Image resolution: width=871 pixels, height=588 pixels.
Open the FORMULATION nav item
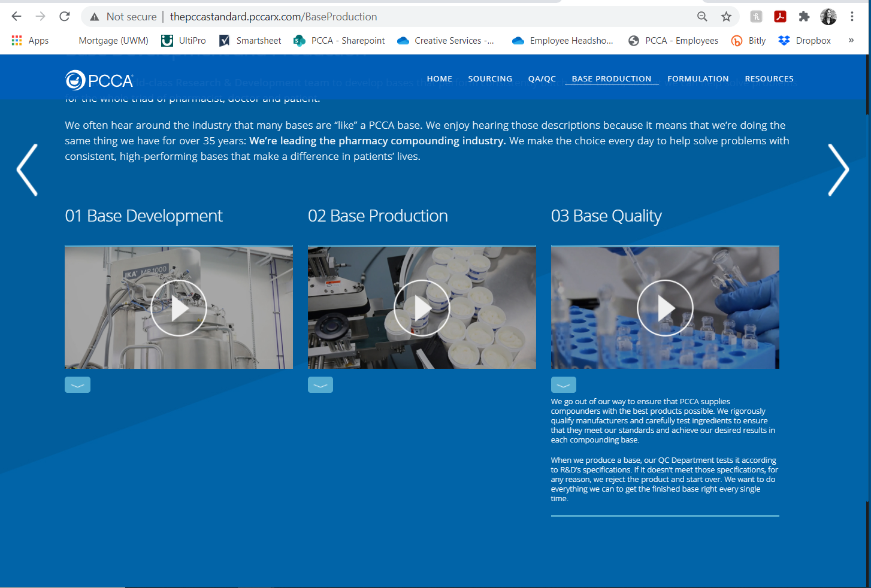[698, 78]
